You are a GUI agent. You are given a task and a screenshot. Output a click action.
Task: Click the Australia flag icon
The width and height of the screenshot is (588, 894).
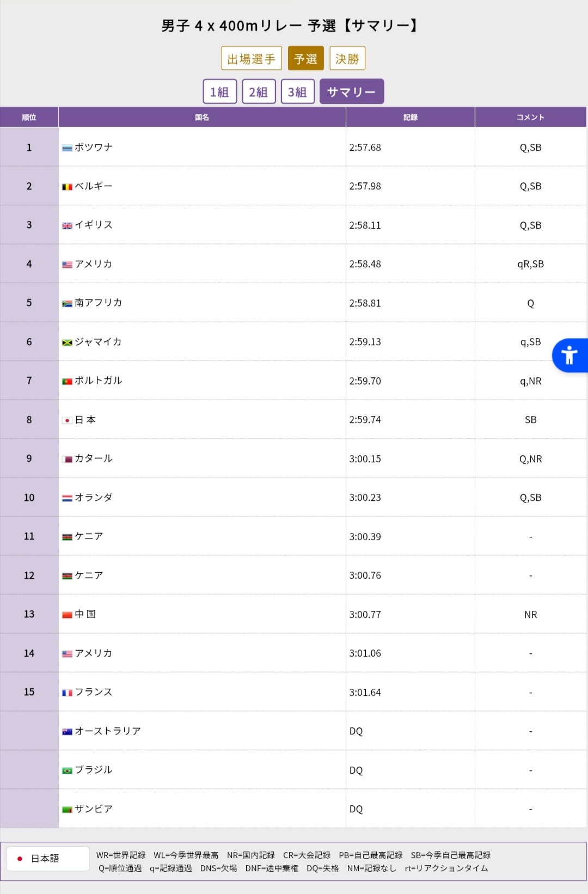tap(67, 732)
